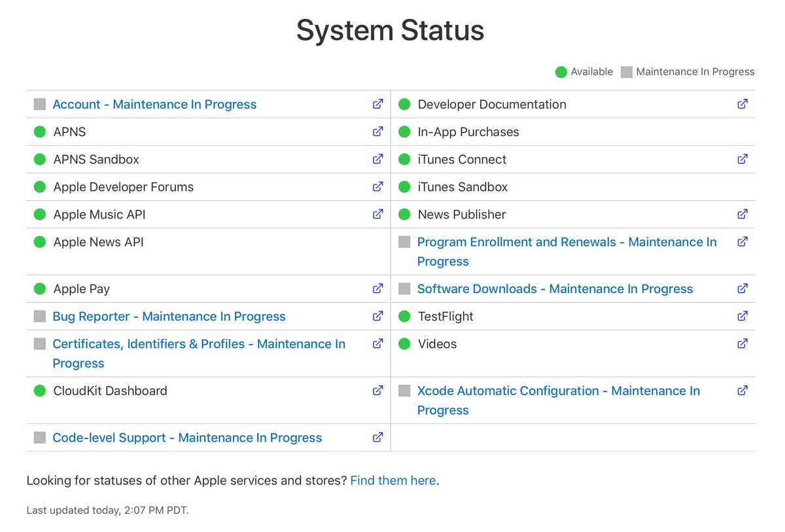This screenshot has height=532, width=785.
Task: Open external link icon for Developer Documentation
Action: click(x=742, y=104)
